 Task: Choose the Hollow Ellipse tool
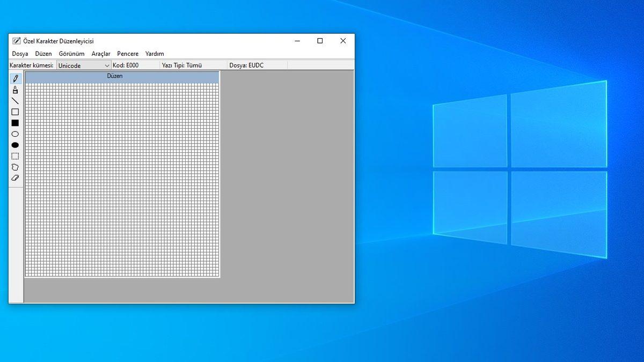[x=15, y=134]
